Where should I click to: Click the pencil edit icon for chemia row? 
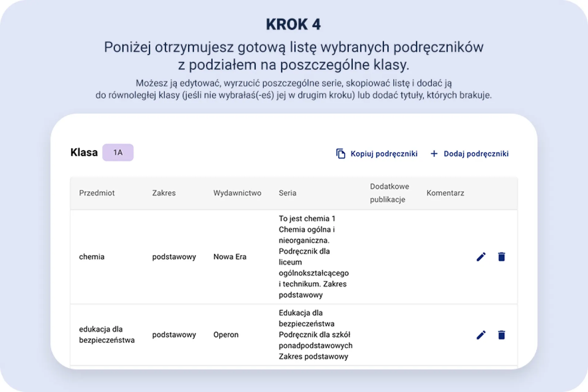coord(481,257)
